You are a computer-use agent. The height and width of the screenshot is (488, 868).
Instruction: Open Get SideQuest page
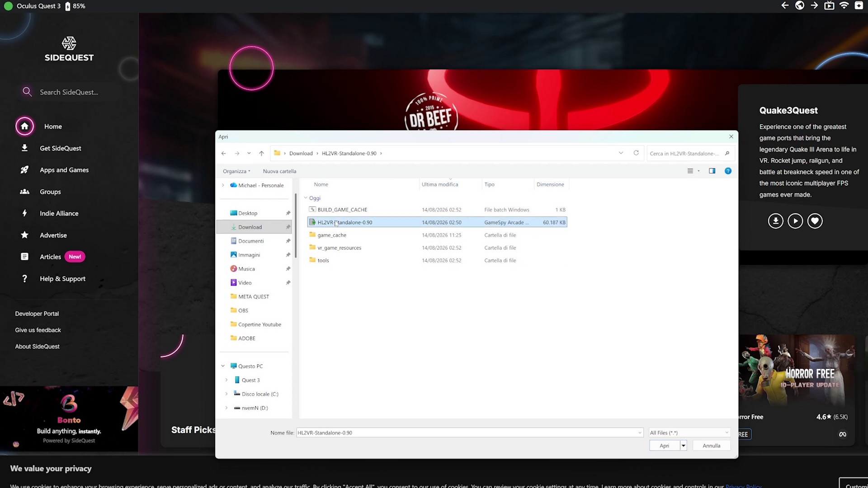pyautogui.click(x=60, y=148)
